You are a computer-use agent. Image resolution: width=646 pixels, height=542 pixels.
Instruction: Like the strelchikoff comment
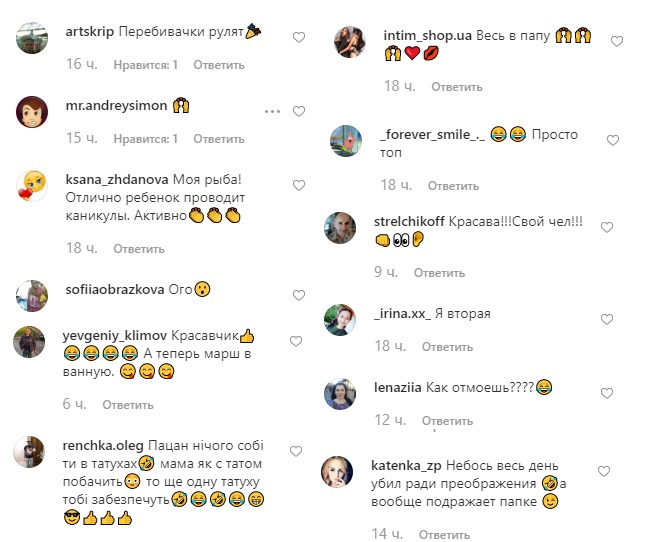point(607,227)
